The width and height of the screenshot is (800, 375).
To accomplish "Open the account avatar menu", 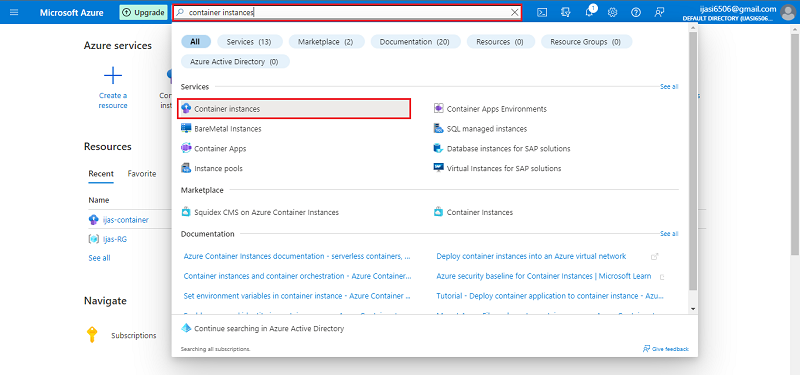I will point(788,12).
